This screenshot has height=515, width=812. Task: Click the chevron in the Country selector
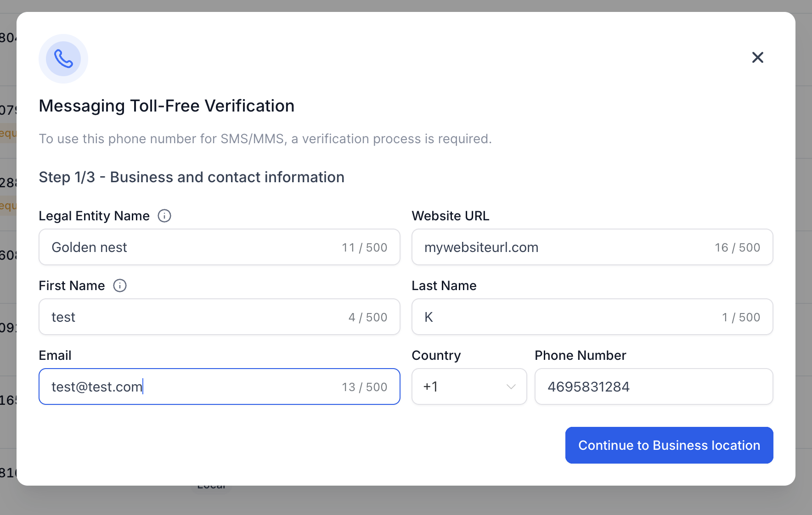511,387
